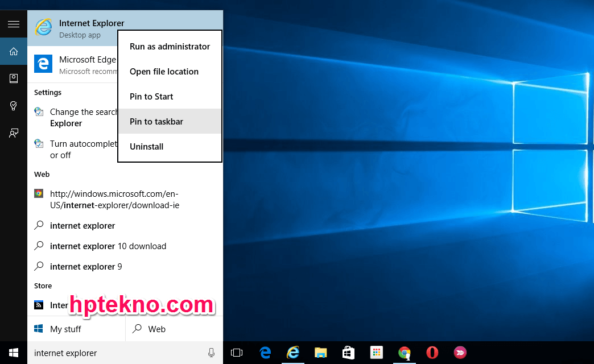Image resolution: width=594 pixels, height=364 pixels.
Task: Launch Opera from the taskbar
Action: 432,353
